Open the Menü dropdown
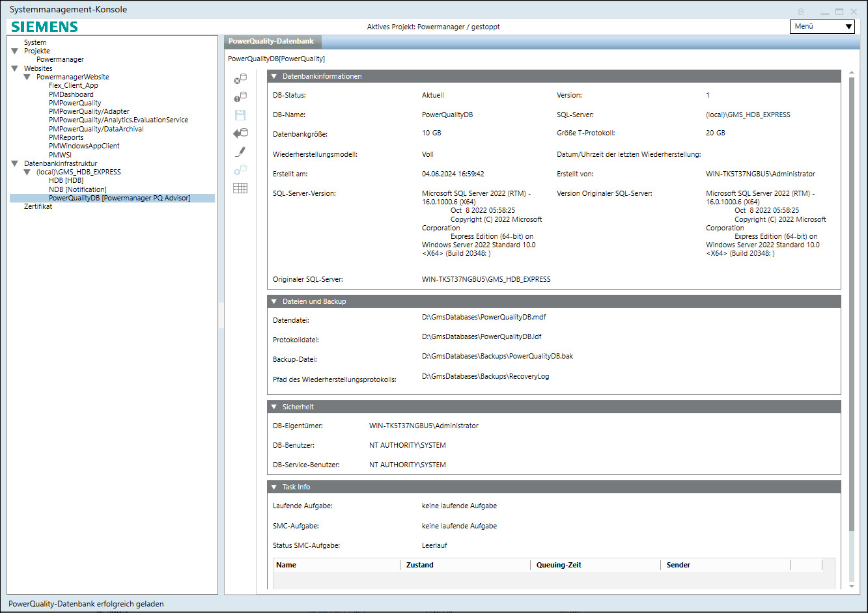 pos(822,27)
